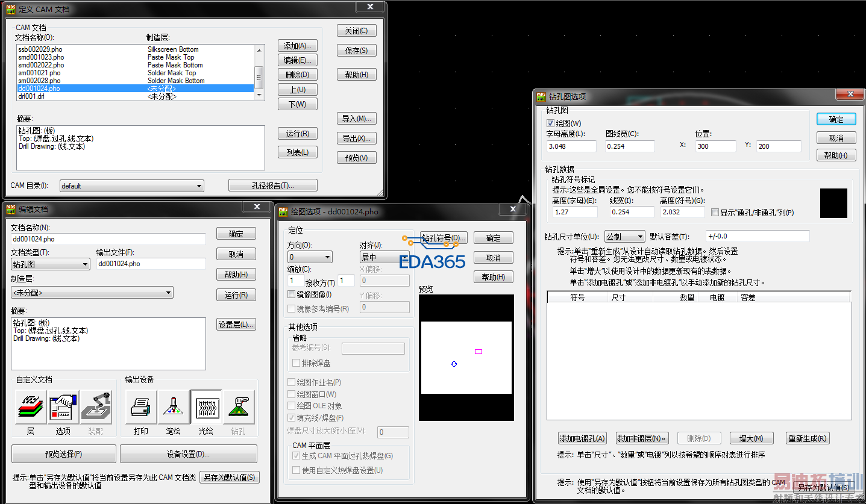Open the 制造层 dropdown in 编辑文档
The height and width of the screenshot is (504, 866).
92,293
